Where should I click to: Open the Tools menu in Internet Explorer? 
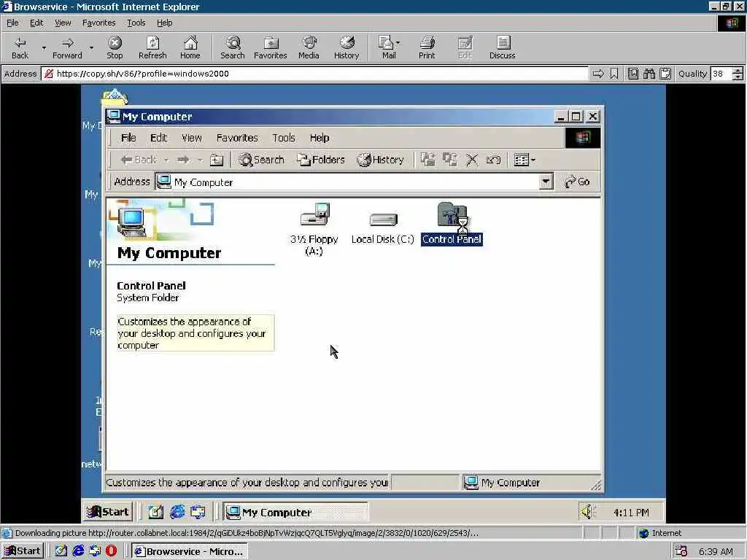(x=136, y=23)
